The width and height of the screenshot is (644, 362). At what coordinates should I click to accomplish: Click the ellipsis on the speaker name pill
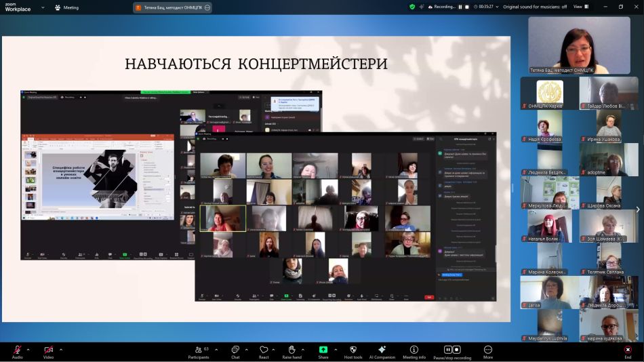[207, 7]
